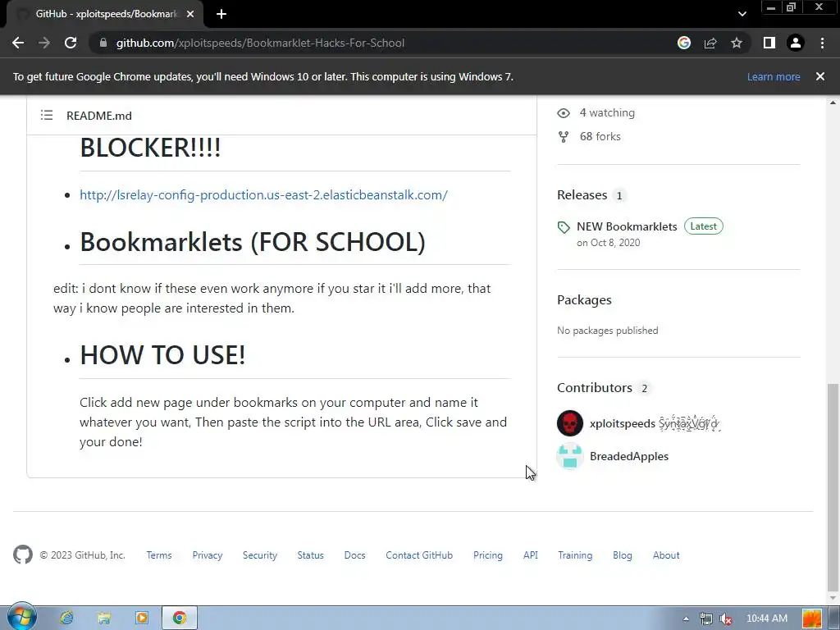Open a new browser tab
The width and height of the screenshot is (840, 630).
[221, 15]
